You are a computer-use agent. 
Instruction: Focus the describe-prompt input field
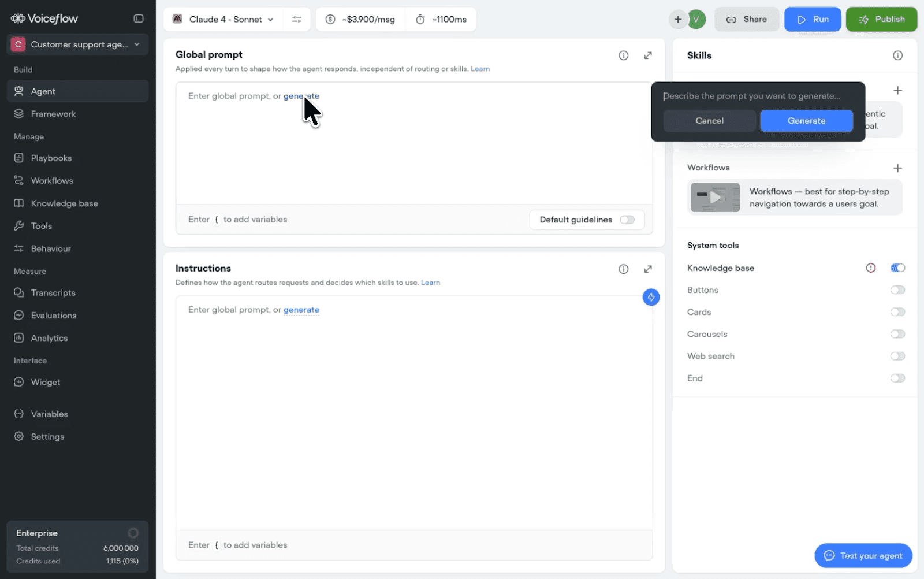[x=758, y=96]
